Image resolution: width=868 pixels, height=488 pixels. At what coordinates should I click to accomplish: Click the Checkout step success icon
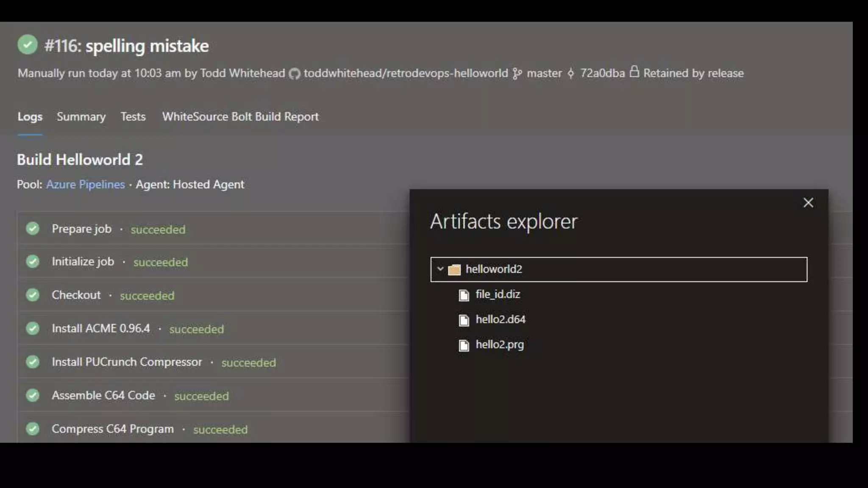(x=33, y=295)
